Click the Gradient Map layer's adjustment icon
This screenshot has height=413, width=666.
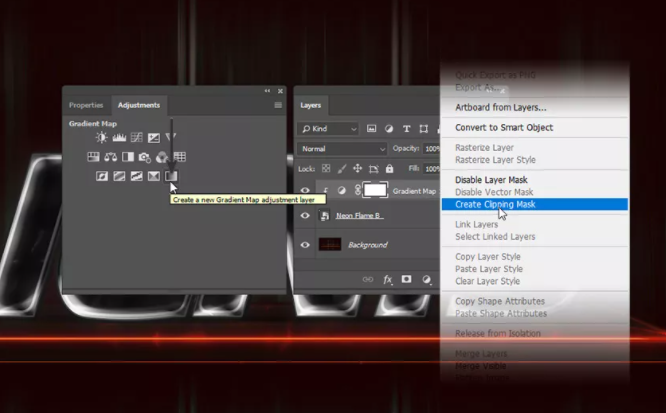coord(341,191)
